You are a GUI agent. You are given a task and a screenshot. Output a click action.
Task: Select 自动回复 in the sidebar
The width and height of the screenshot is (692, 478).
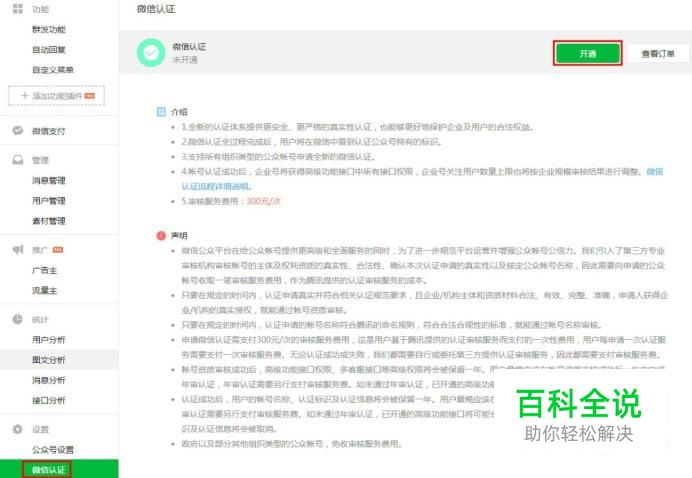[x=49, y=49]
